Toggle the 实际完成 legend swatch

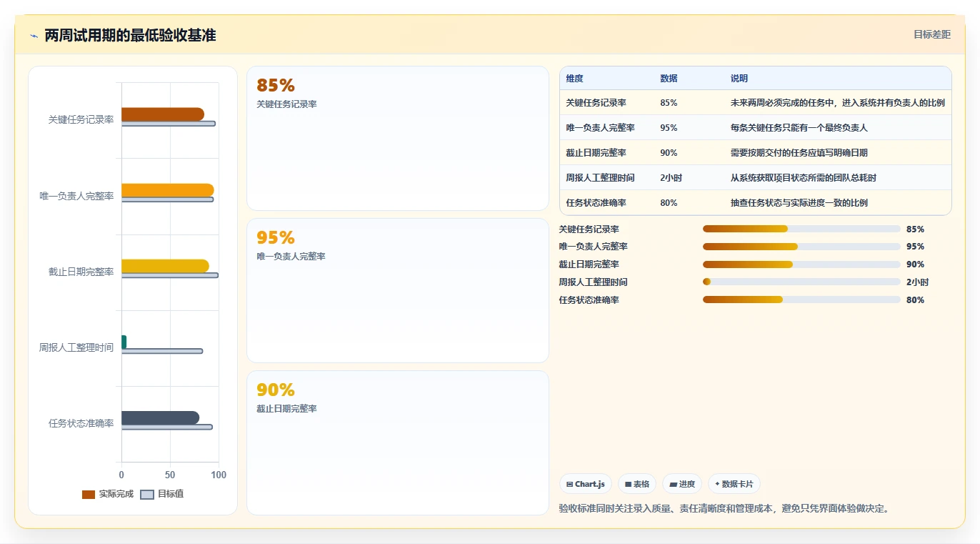point(89,495)
